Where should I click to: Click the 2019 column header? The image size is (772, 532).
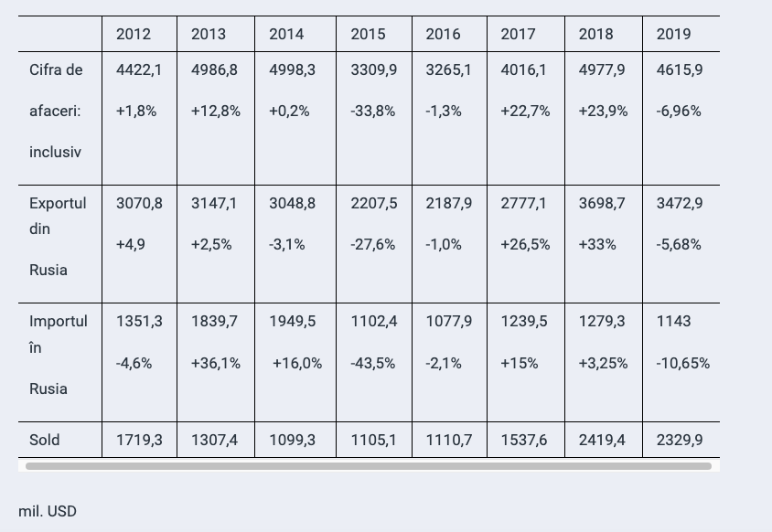point(673,34)
